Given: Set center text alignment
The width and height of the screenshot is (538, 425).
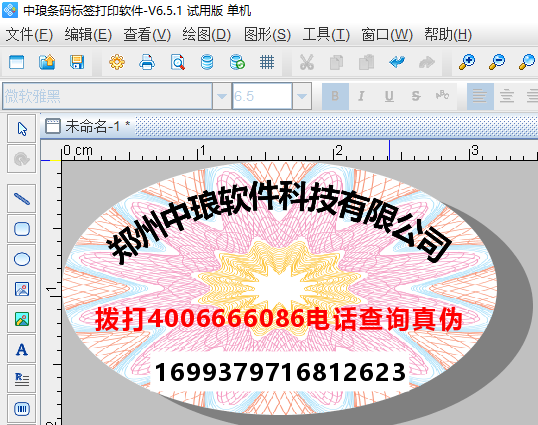Looking at the screenshot, I should point(507,96).
